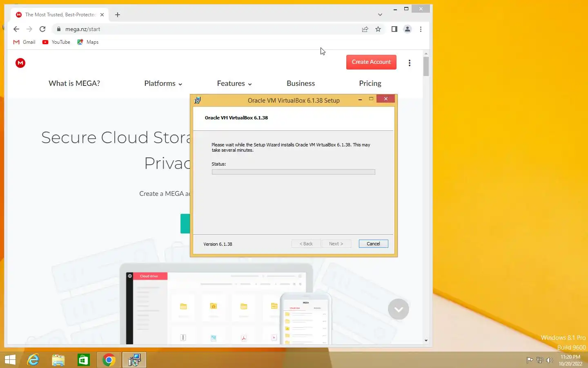
Task: Open a new Chrome tab
Action: [x=118, y=15]
